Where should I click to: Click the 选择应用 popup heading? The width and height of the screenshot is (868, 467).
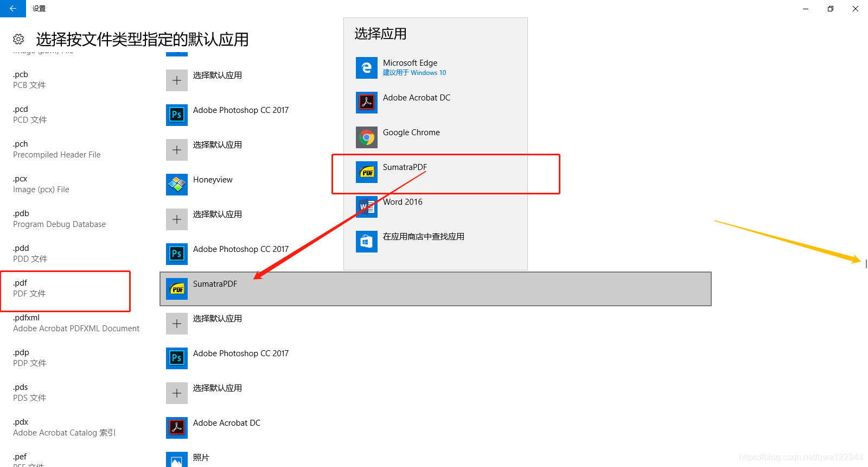(381, 34)
